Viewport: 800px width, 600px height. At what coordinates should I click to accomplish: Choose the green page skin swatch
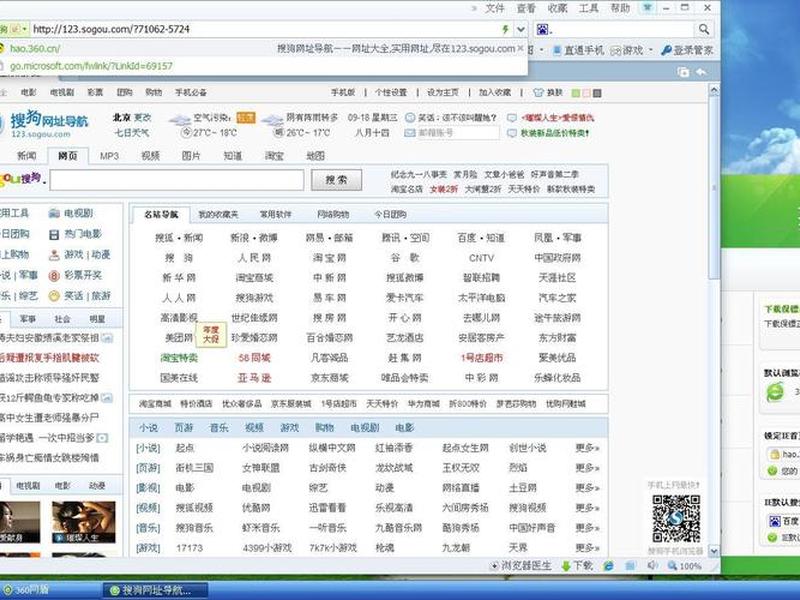[x=576, y=93]
